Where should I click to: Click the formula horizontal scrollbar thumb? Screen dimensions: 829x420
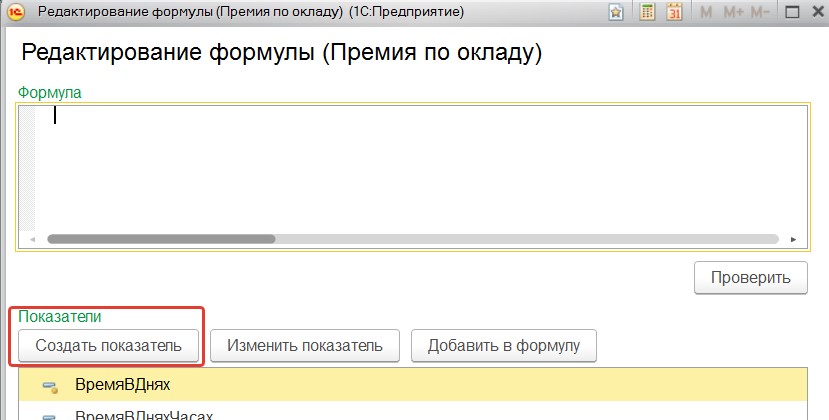[x=161, y=239]
